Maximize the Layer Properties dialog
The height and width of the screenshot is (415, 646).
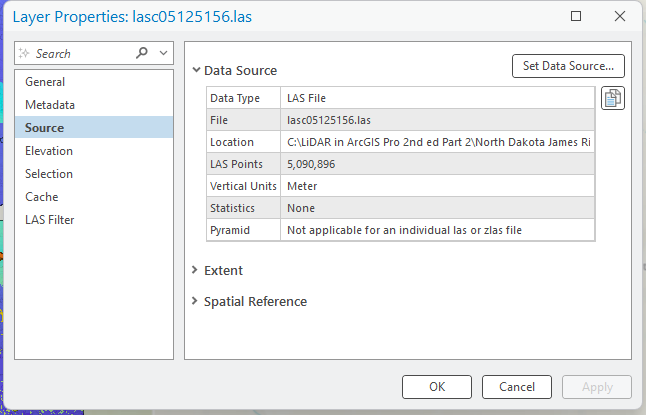[576, 16]
